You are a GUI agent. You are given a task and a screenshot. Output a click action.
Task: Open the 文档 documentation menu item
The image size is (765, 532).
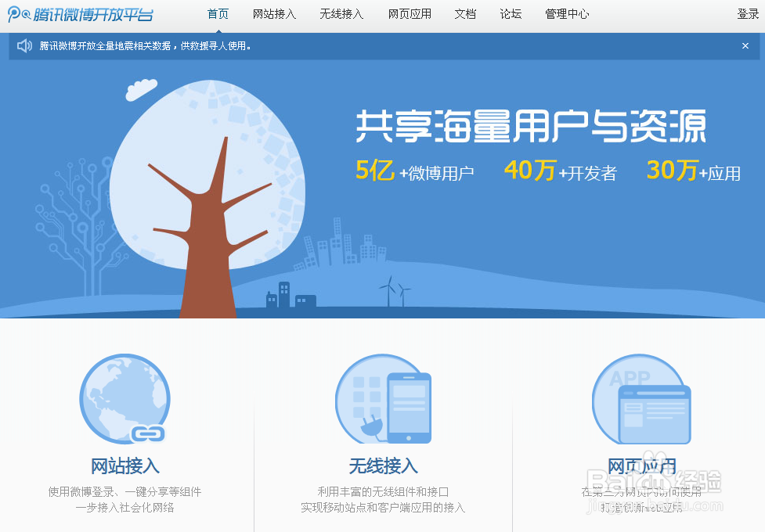coord(465,14)
